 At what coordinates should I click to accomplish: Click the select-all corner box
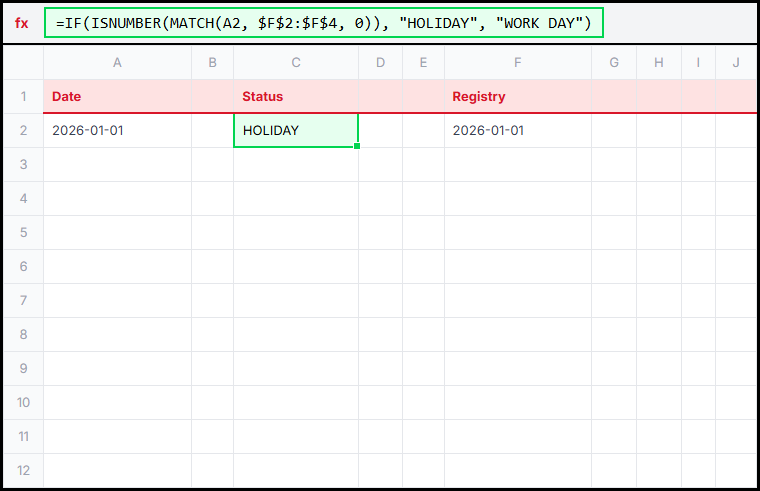[x=23, y=63]
